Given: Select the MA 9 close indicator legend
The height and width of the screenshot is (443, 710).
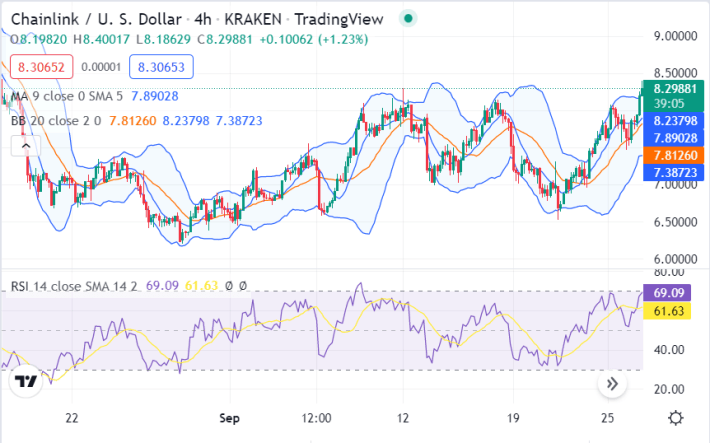Looking at the screenshot, I should 67,96.
